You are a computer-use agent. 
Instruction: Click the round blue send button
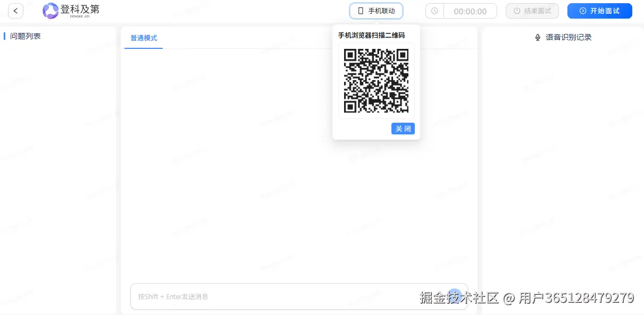click(x=454, y=296)
